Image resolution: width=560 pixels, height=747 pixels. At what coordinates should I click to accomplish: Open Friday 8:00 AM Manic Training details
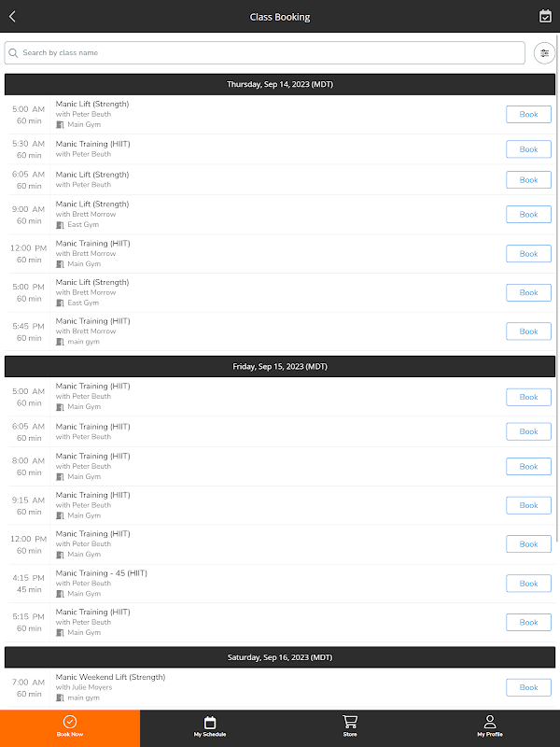pyautogui.click(x=92, y=457)
